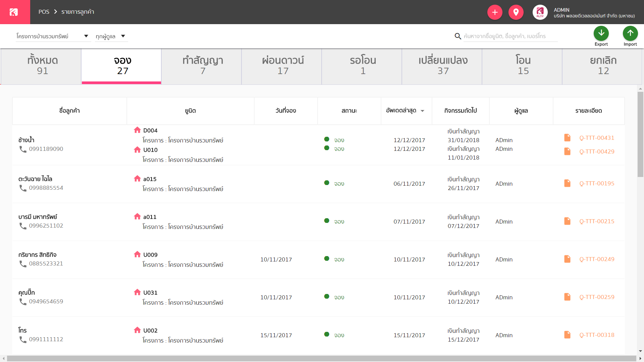Open the Q-TTT-00215 detail link
Screen dimensions: 644x362
click(597, 221)
